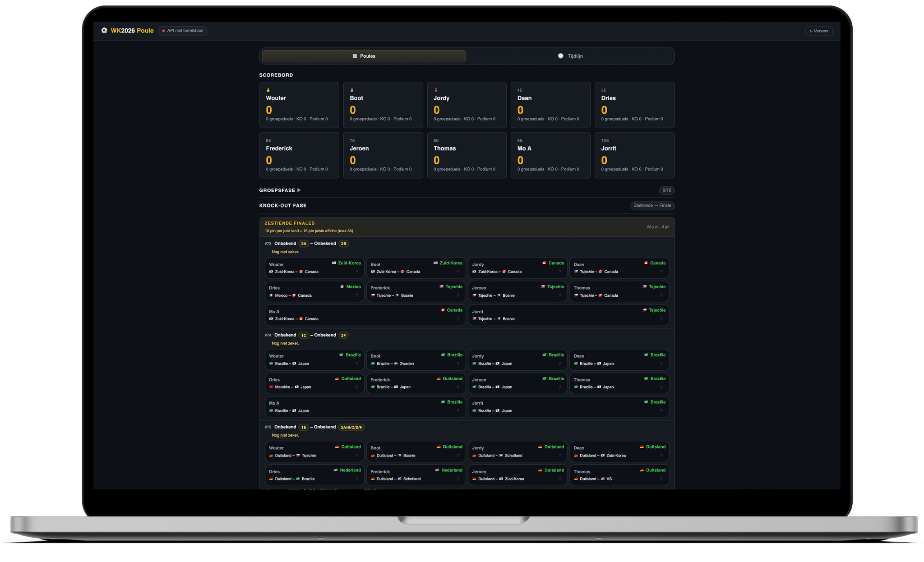The height and width of the screenshot is (562, 924).
Task: Click the gold medal icon on Wouter's card
Action: point(268,90)
